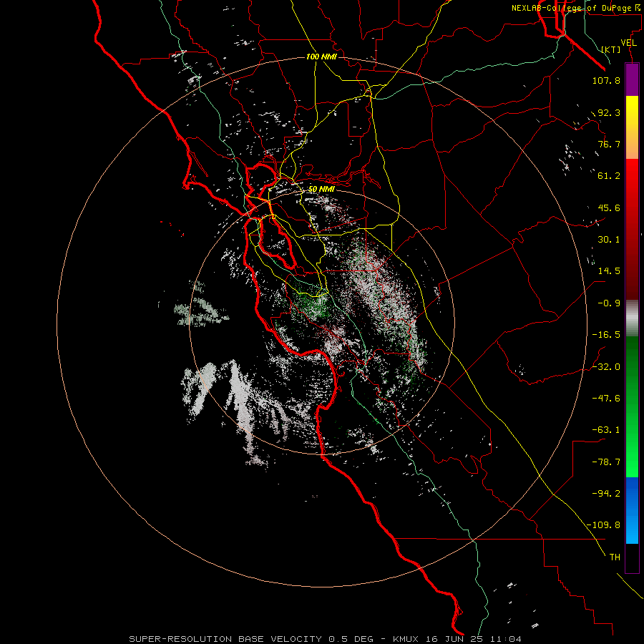Click the 45.6 velocity scale value
This screenshot has height=644, width=644.
[x=609, y=208]
